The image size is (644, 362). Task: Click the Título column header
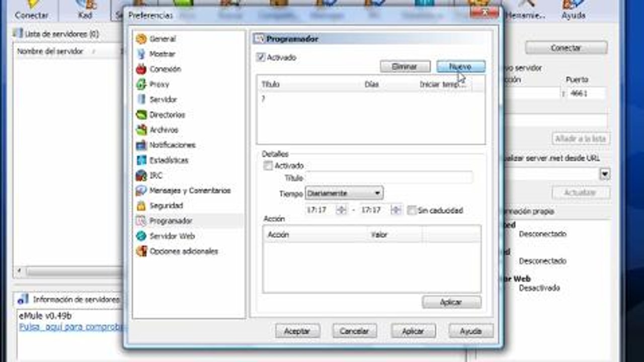(x=309, y=84)
